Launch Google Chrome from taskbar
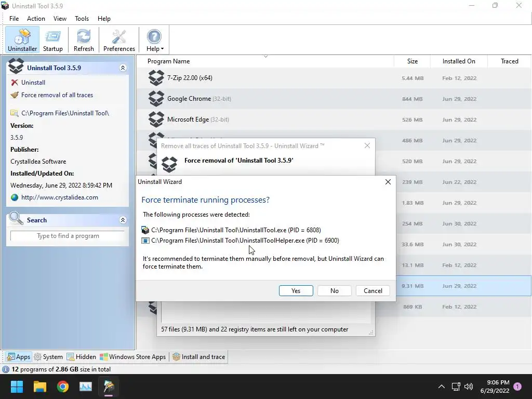532x399 pixels. pyautogui.click(x=63, y=387)
